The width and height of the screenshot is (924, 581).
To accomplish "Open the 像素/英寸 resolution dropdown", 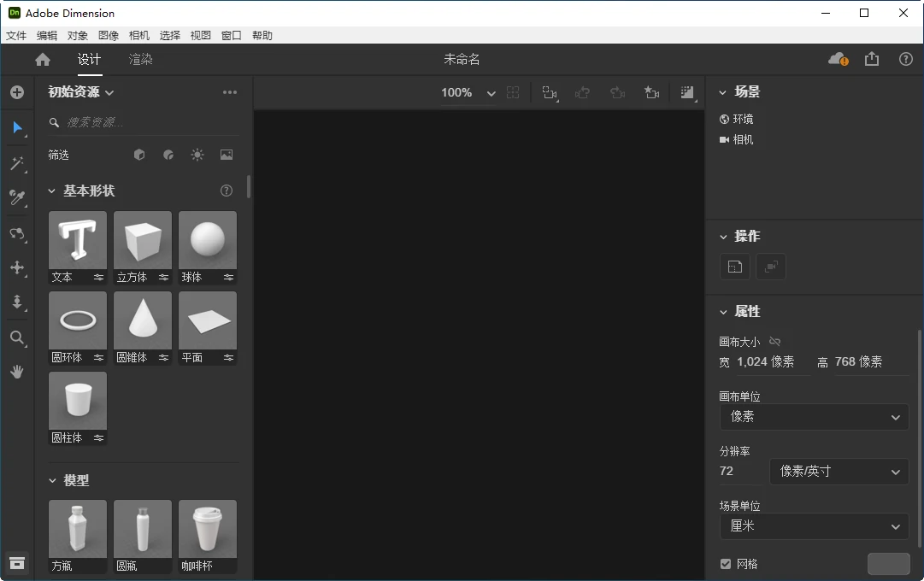I will point(838,472).
